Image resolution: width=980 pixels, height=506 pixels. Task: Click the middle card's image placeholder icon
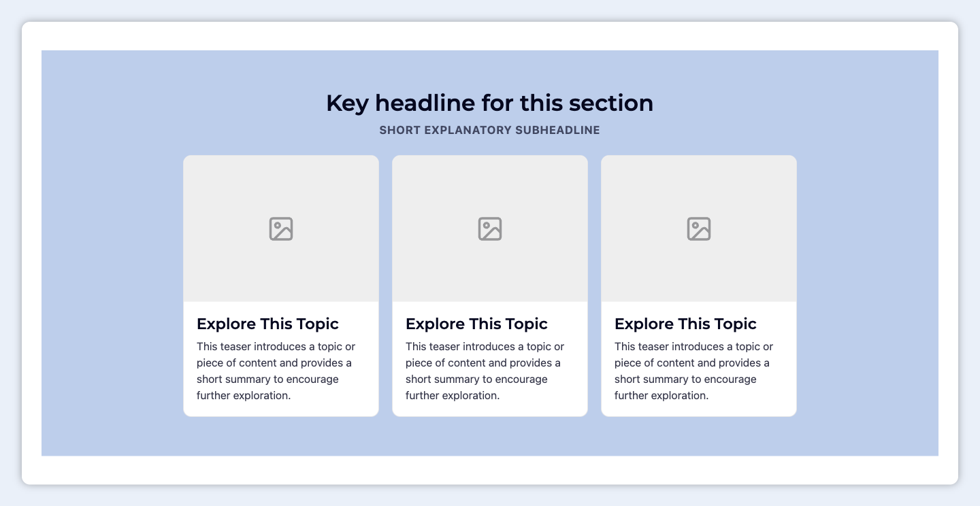pyautogui.click(x=490, y=229)
